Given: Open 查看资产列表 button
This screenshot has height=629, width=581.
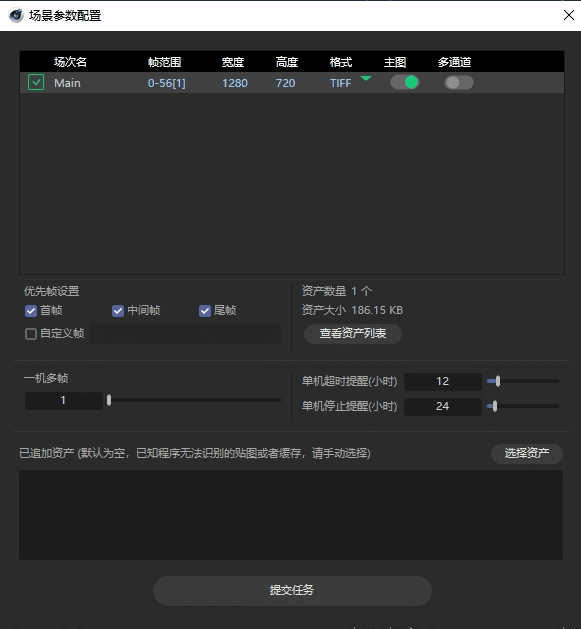Looking at the screenshot, I should [353, 334].
